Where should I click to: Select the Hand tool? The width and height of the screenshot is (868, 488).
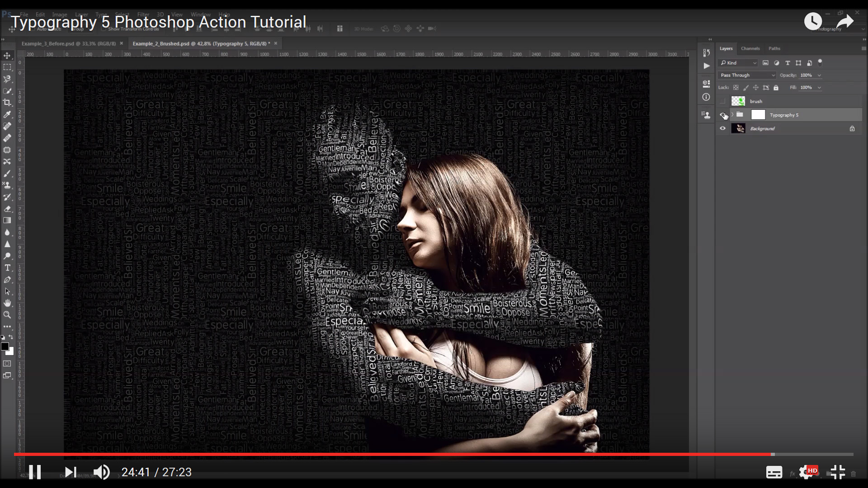pos(7,303)
